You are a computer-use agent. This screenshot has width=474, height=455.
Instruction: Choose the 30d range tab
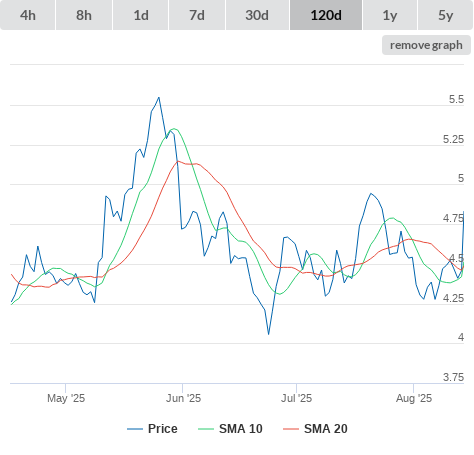[257, 15]
